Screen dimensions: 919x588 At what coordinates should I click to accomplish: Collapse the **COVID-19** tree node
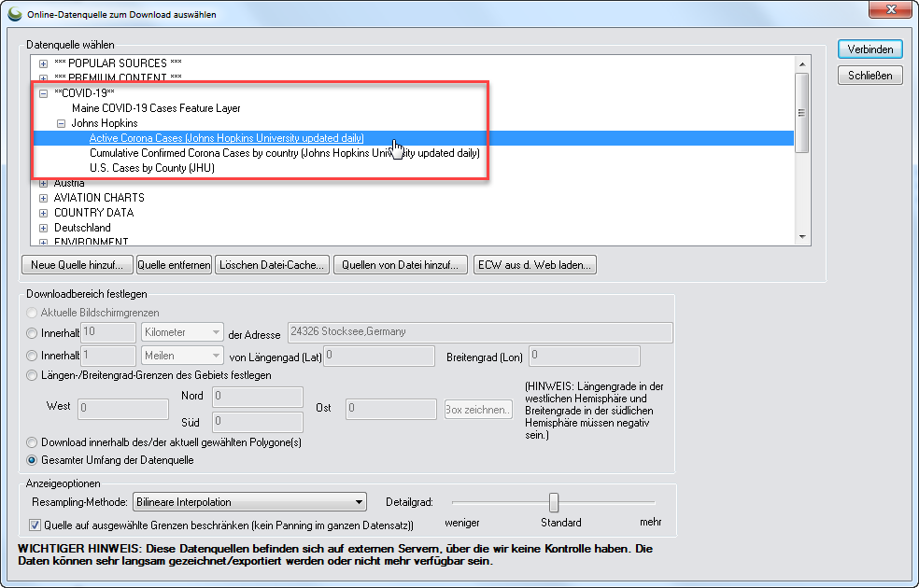coord(43,93)
